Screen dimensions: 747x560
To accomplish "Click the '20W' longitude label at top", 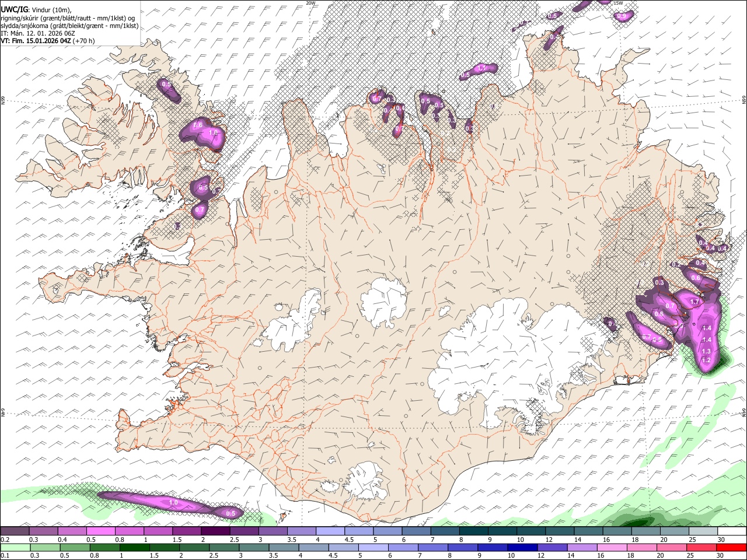I will [x=311, y=3].
